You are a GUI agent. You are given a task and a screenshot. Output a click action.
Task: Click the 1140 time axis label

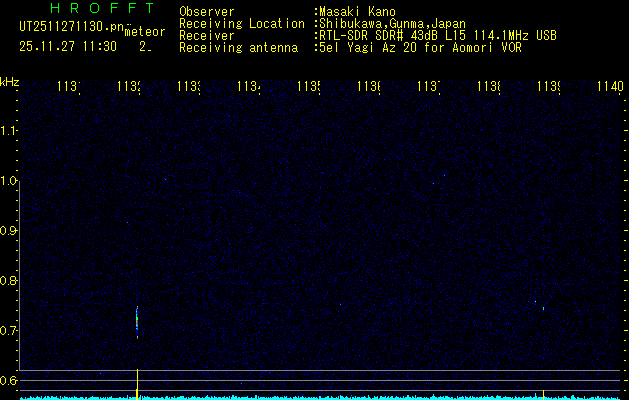pyautogui.click(x=610, y=86)
